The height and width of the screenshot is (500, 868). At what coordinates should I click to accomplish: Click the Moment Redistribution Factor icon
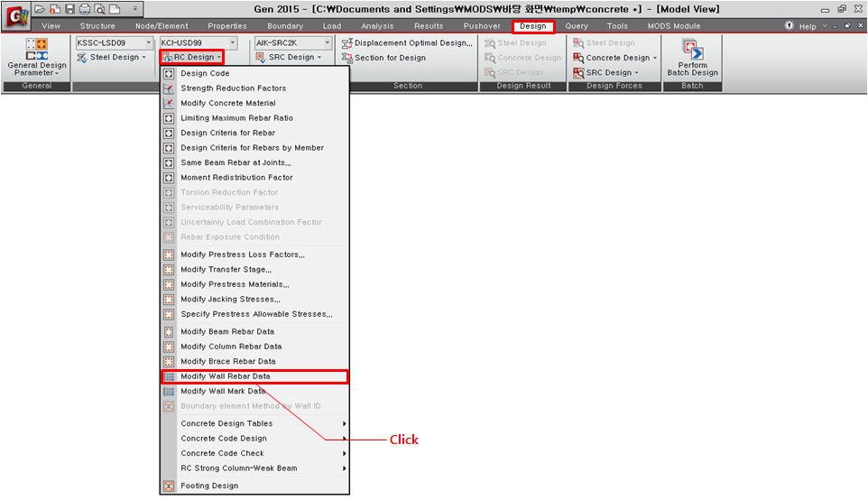[x=169, y=178]
